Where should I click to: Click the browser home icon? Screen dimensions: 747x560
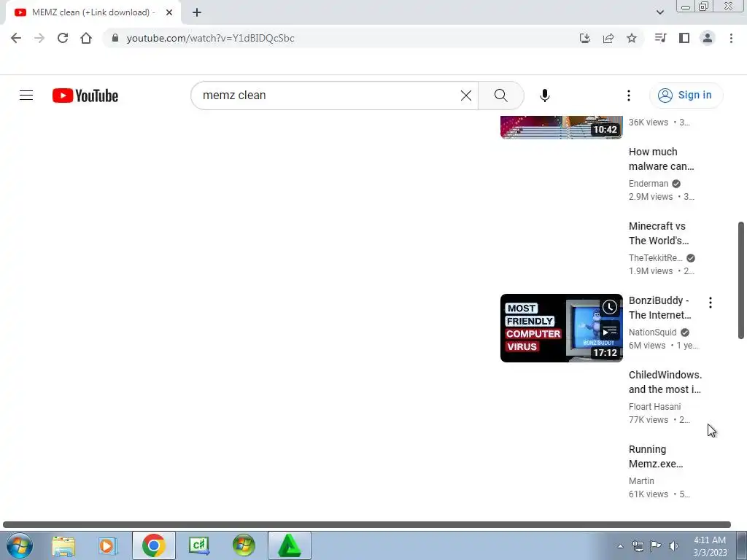(x=86, y=38)
